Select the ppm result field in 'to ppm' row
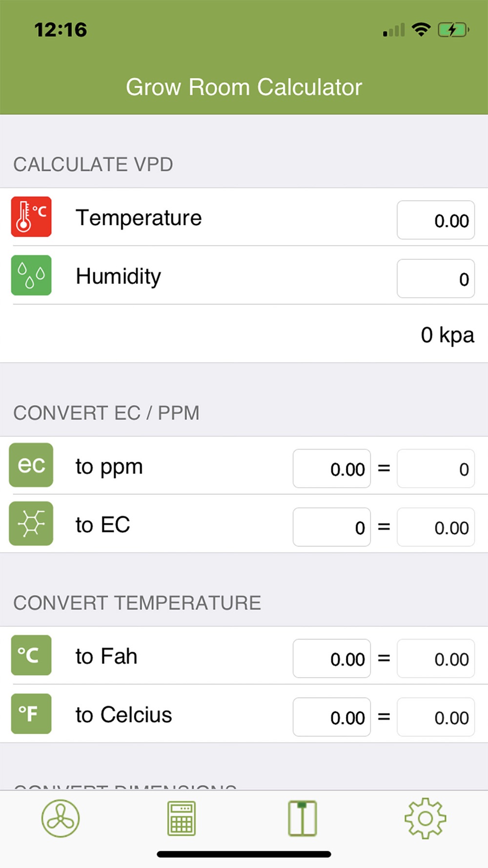This screenshot has width=488, height=868. 436,468
